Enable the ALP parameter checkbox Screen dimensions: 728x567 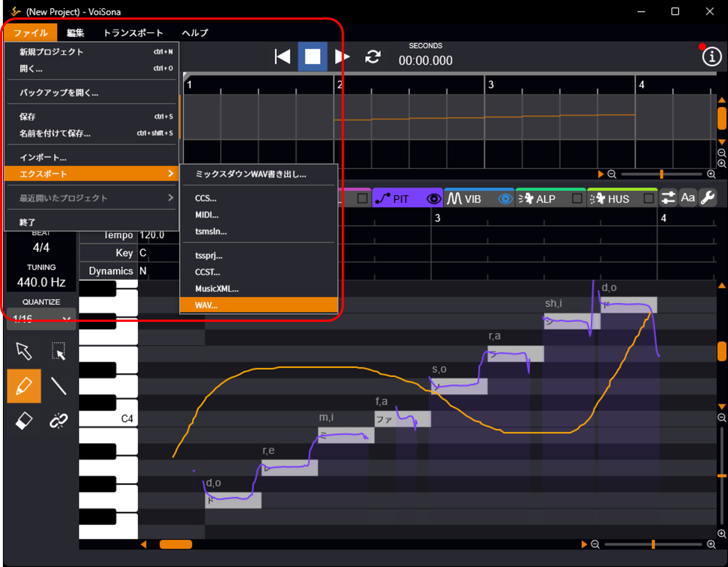577,198
